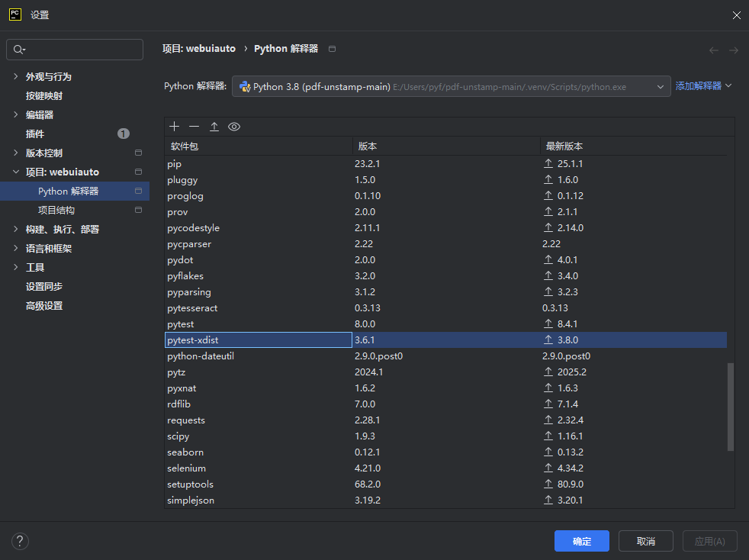
Task: Select the selenium package row
Action: 445,468
